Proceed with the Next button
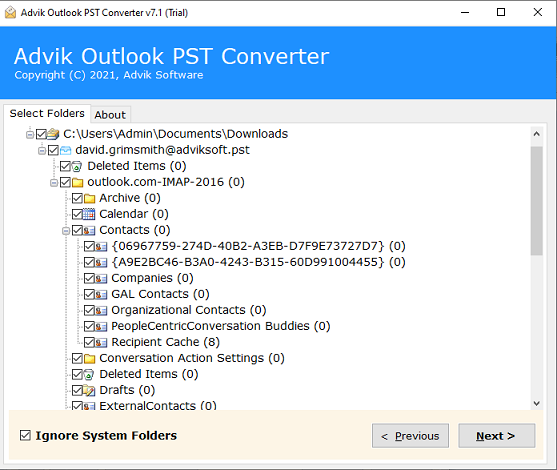Viewport: 557px width, 470px height. (x=497, y=436)
